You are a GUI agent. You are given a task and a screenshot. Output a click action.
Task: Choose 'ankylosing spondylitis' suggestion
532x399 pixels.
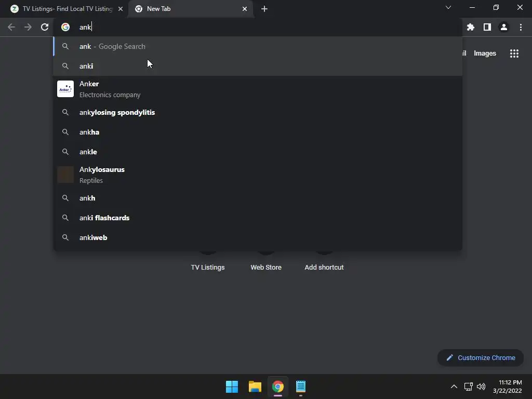(x=258, y=112)
